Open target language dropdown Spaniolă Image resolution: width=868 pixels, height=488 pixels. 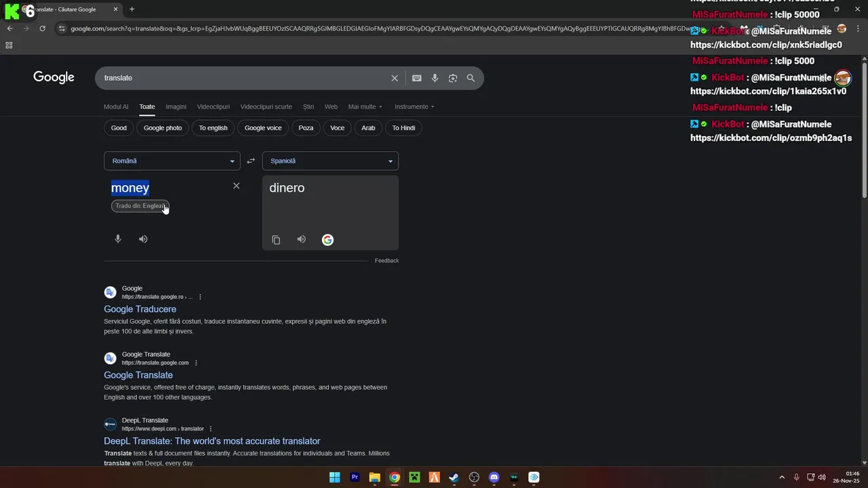330,161
